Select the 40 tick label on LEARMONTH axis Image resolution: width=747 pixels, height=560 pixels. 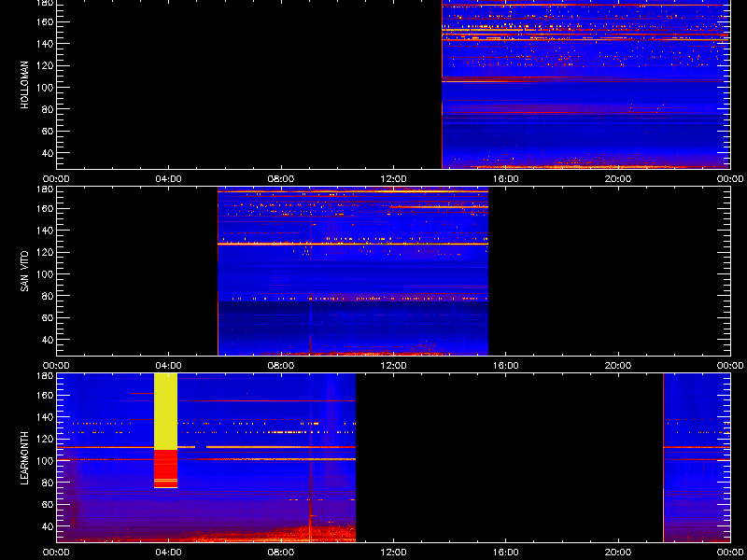(x=47, y=526)
